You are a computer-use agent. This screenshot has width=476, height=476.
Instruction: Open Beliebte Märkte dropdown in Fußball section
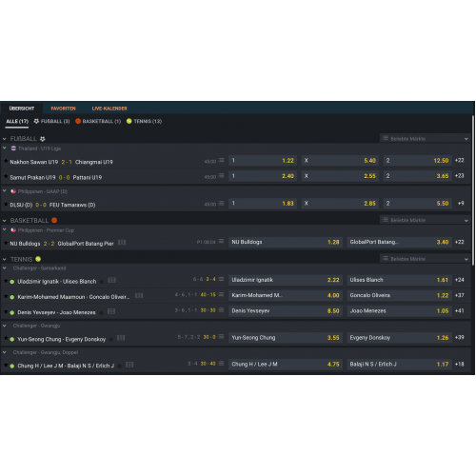point(426,138)
